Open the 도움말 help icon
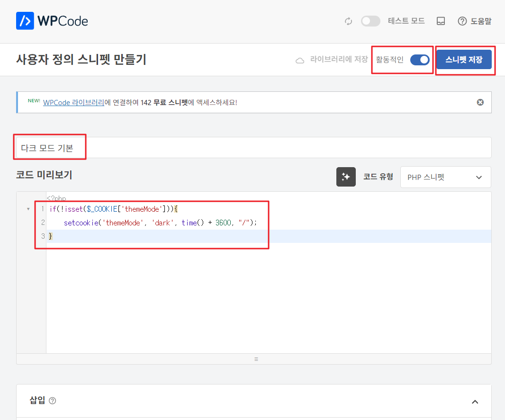 coord(462,21)
